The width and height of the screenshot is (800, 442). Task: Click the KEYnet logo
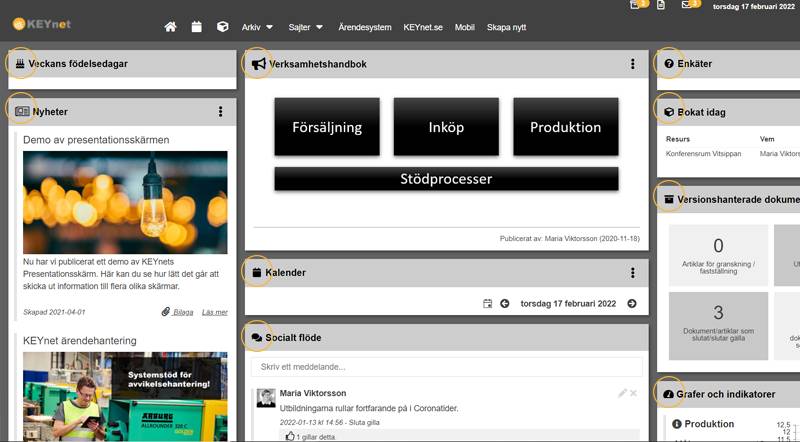point(42,24)
